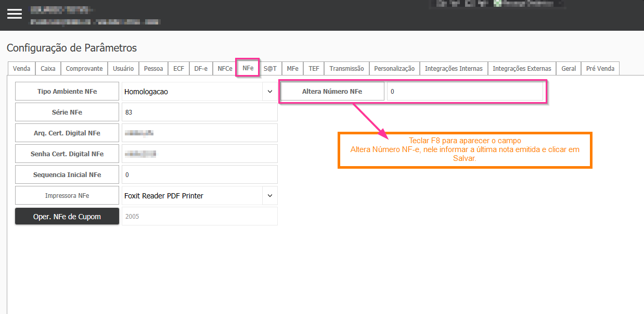Click the Série NFe label
This screenshot has height=314, width=644.
[67, 112]
